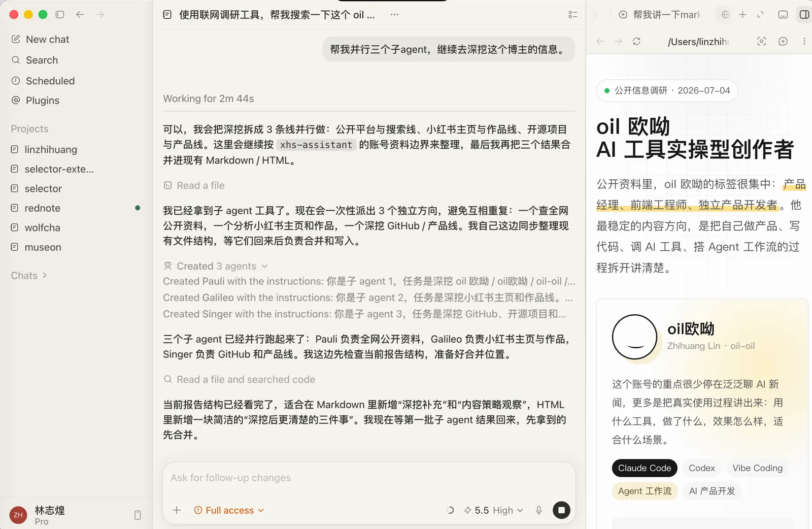Screen dimensions: 812x529
Task: Select the Claude Code tag
Action: pos(645,468)
